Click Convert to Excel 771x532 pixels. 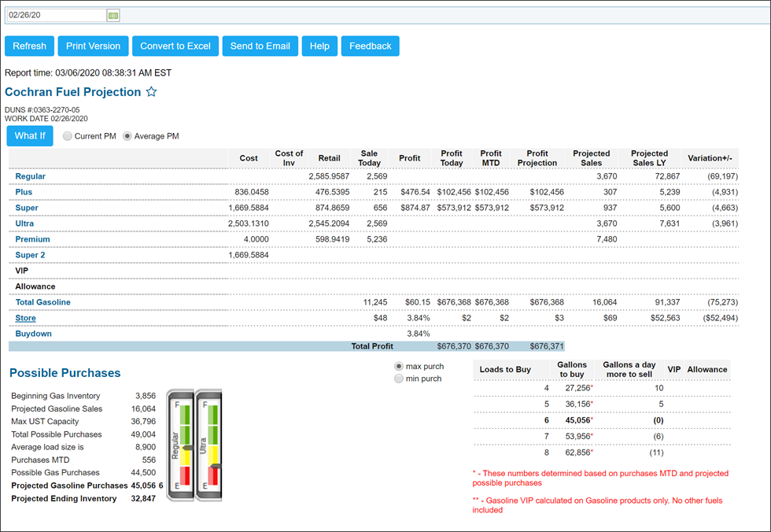pyautogui.click(x=175, y=46)
